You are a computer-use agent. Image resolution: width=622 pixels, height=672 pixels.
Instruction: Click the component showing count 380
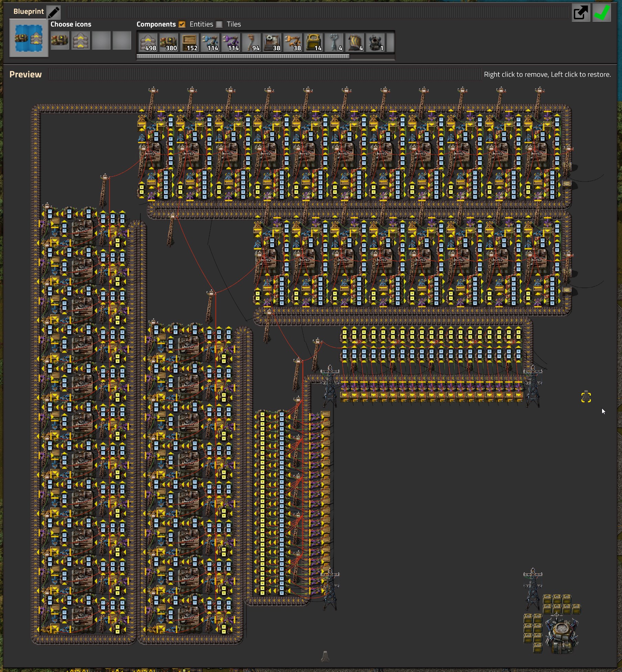169,42
